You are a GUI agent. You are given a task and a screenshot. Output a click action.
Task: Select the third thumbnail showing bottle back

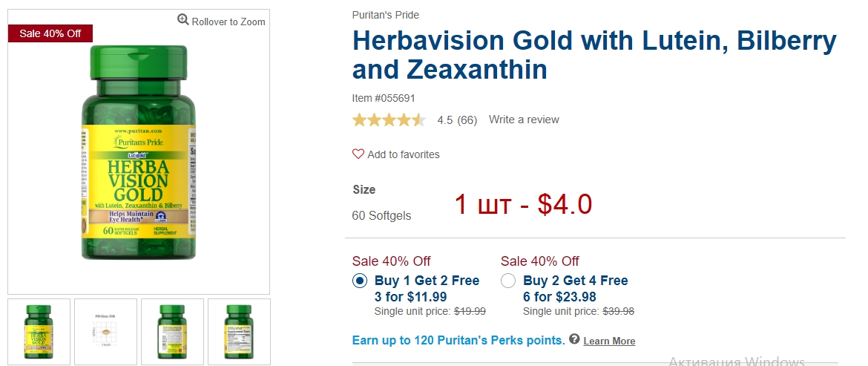tap(172, 332)
